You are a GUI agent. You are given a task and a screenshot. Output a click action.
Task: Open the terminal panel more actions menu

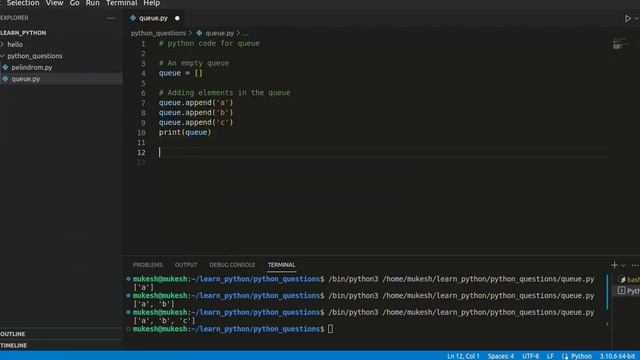tap(635, 265)
